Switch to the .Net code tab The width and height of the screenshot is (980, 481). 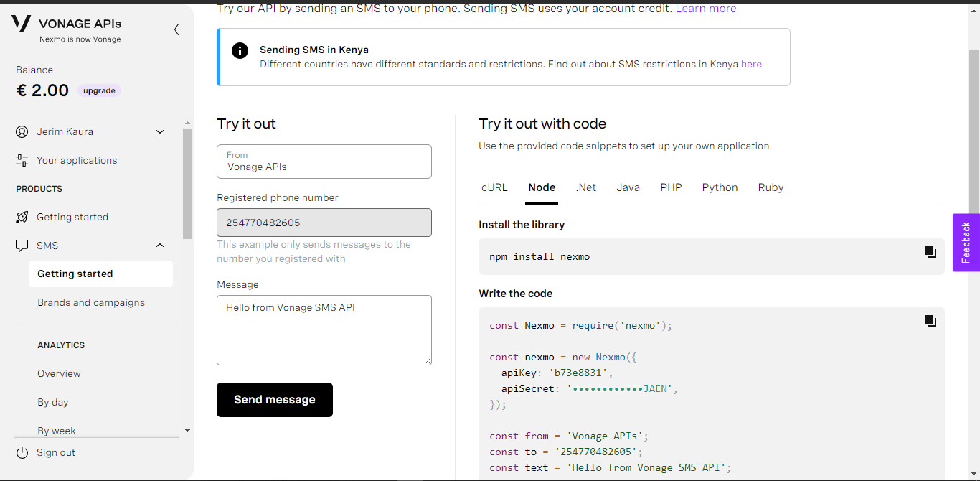[x=586, y=187]
